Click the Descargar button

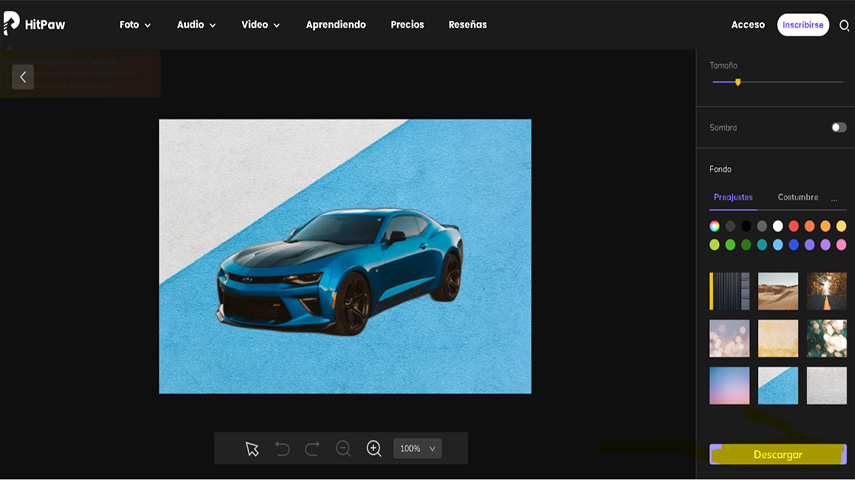[777, 455]
